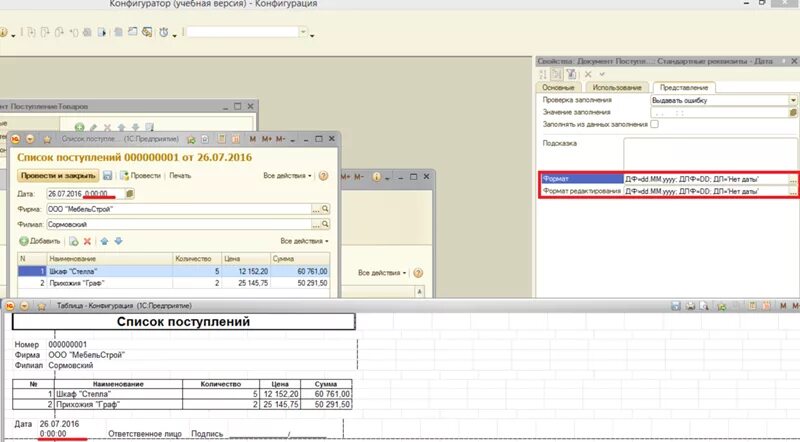Click the calendar picker beside Дата field
Image resolution: width=800 pixels, height=442 pixels.
click(130, 194)
